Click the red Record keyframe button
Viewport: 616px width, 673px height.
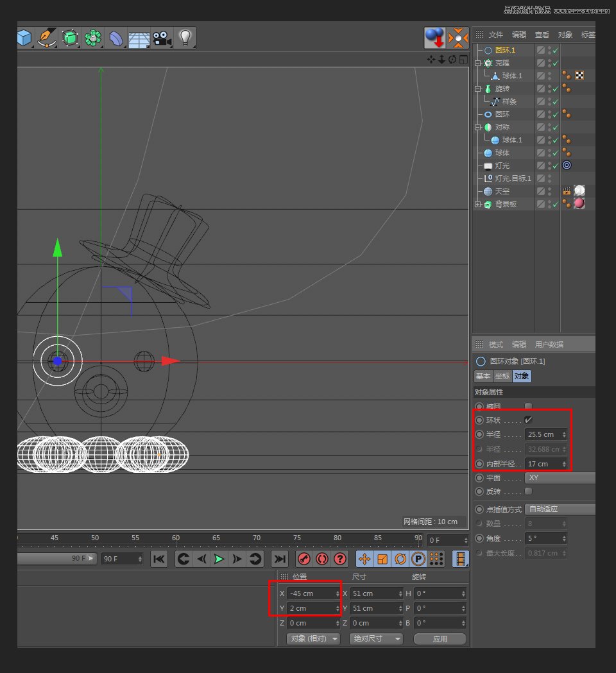[304, 559]
